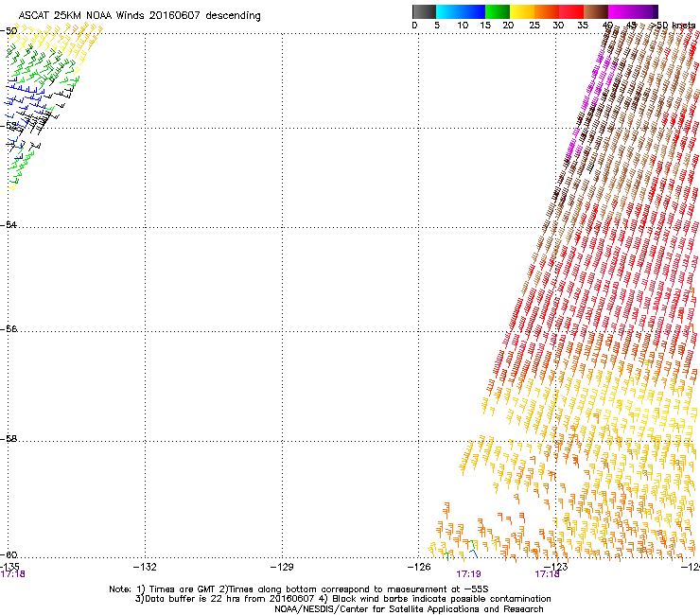This screenshot has height=615, width=700.
Task: Click the -129 longitude axis label
Action: click(x=282, y=567)
